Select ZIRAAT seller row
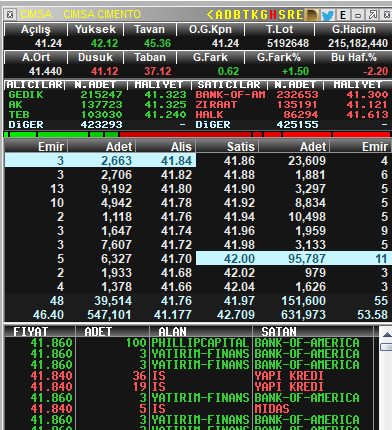This screenshot has width=392, height=430. pyautogui.click(x=292, y=105)
